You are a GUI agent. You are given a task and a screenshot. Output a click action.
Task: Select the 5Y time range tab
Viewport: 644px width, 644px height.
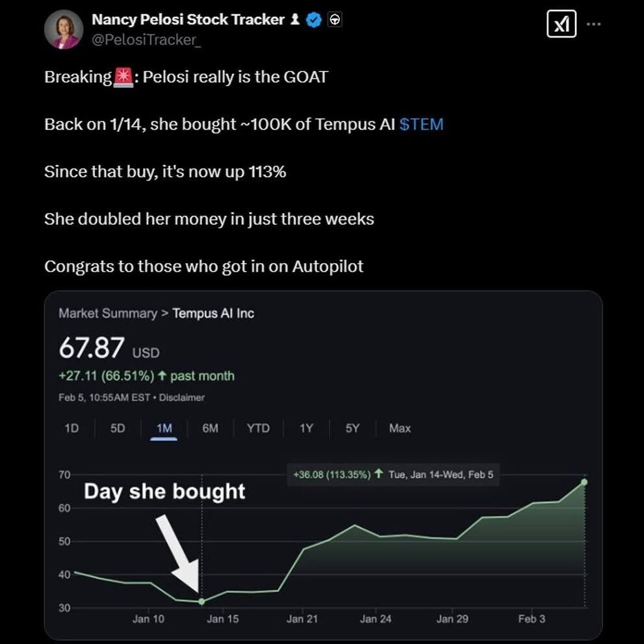(352, 428)
